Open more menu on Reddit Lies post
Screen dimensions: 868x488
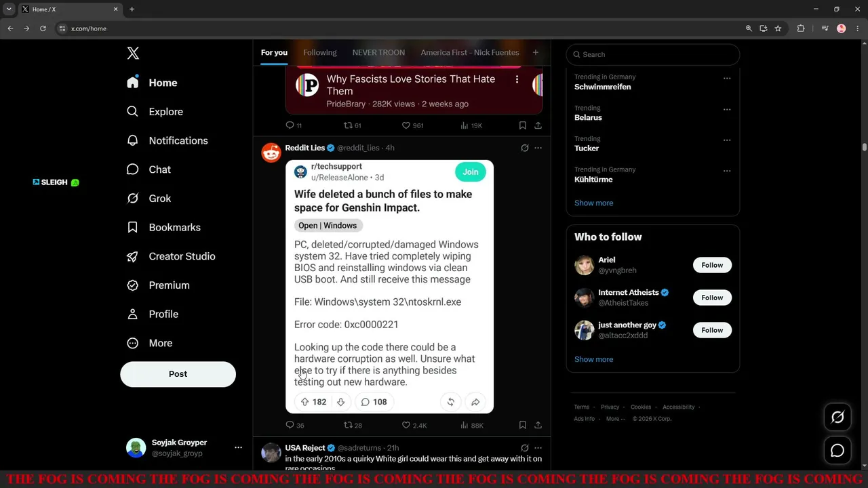(538, 148)
